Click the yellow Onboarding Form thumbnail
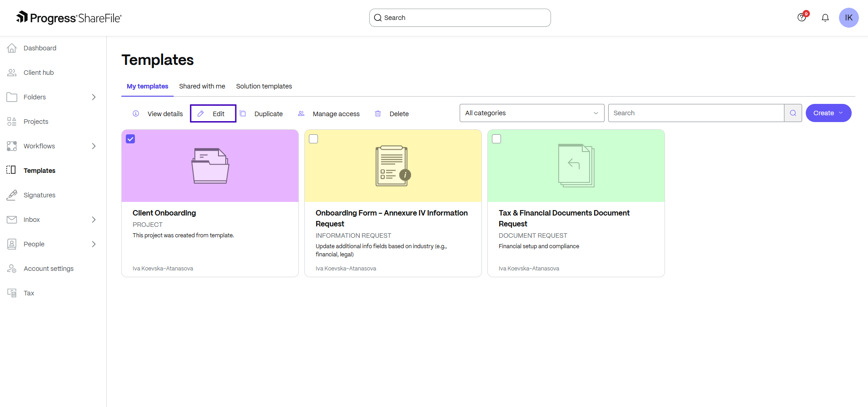Viewport: 868px width, 407px height. 393,166
